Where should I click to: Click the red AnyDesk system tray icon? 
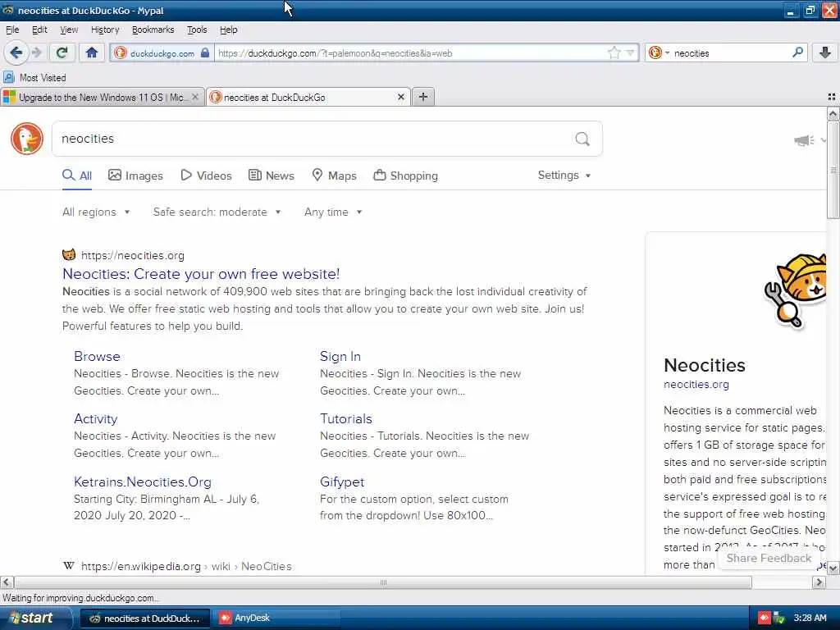tap(764, 618)
